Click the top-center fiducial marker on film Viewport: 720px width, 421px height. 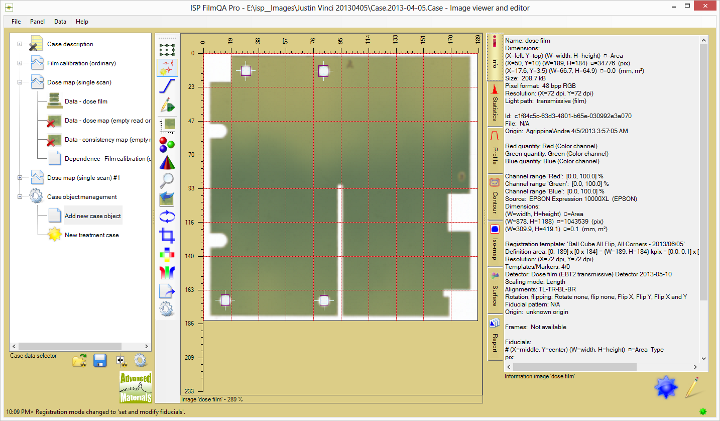tap(323, 71)
